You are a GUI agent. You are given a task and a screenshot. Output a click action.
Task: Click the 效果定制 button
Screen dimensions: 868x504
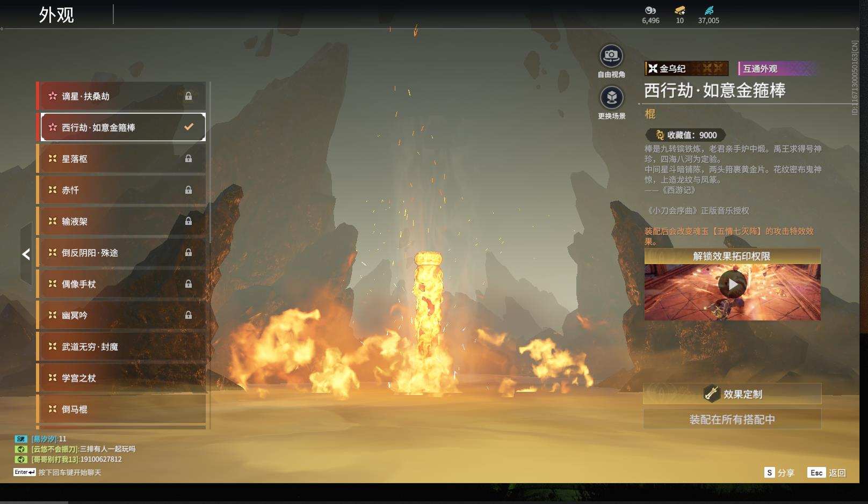pyautogui.click(x=732, y=394)
